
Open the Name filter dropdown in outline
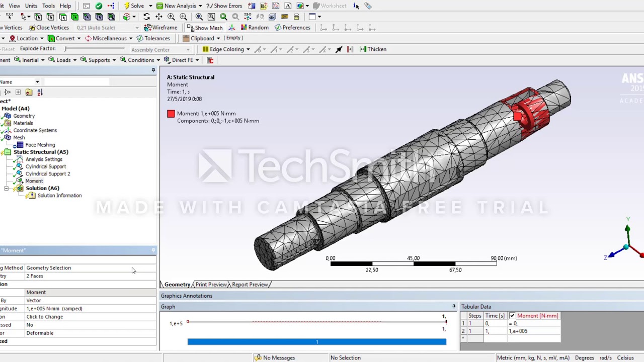point(37,82)
